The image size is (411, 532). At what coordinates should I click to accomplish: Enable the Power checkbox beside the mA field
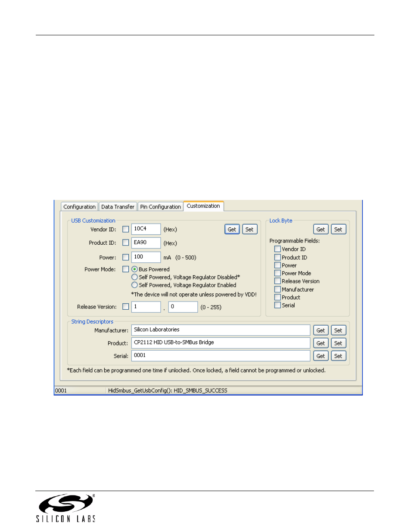coord(126,257)
